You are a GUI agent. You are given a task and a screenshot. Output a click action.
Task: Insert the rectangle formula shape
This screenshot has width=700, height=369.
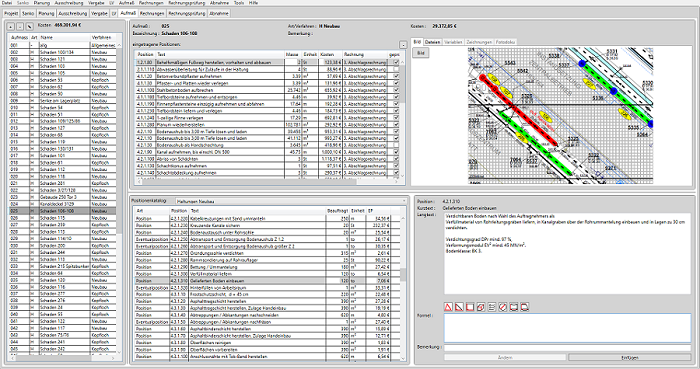[470, 307]
